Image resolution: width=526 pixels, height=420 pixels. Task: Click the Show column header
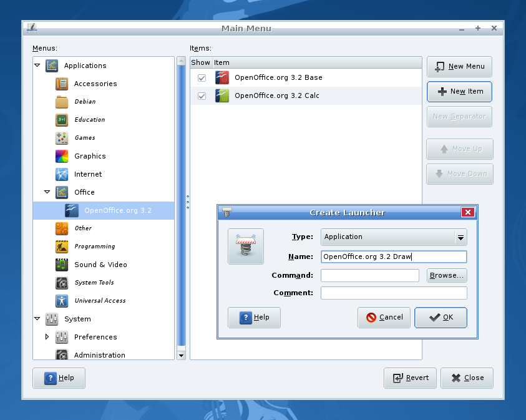click(201, 63)
